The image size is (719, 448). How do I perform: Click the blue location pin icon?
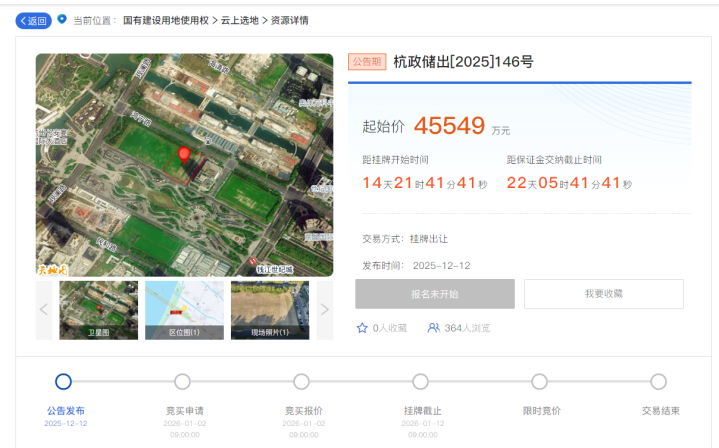pos(62,19)
